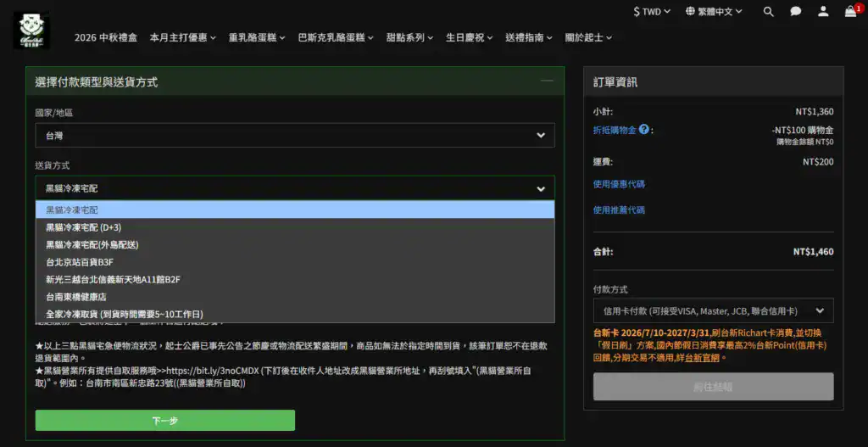Click the NT$200 shipping fee value
The height and width of the screenshot is (447, 868).
coord(818,162)
